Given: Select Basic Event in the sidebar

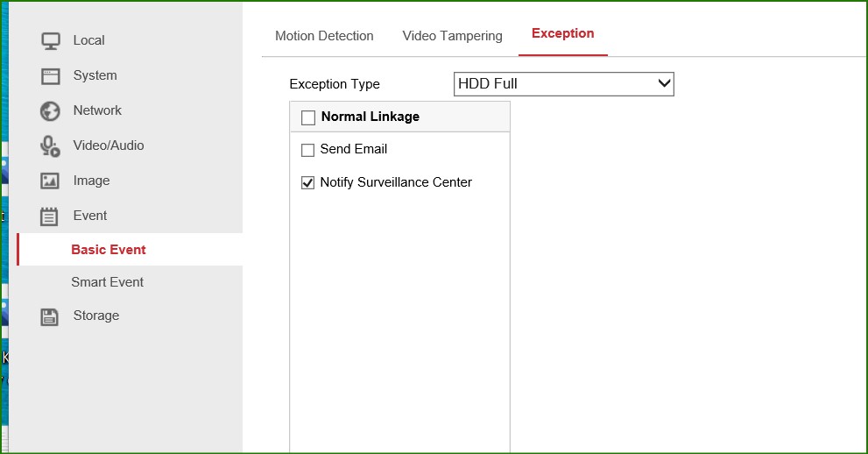Looking at the screenshot, I should [x=109, y=250].
